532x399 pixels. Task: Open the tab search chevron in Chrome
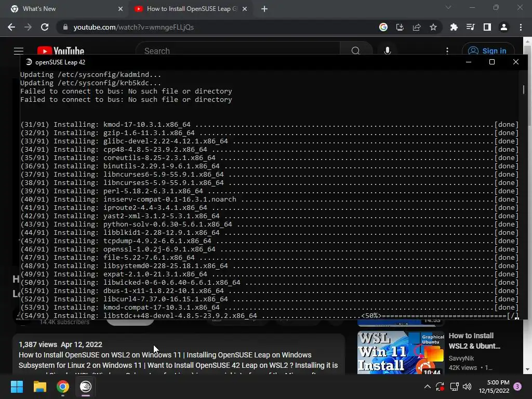[x=448, y=7]
